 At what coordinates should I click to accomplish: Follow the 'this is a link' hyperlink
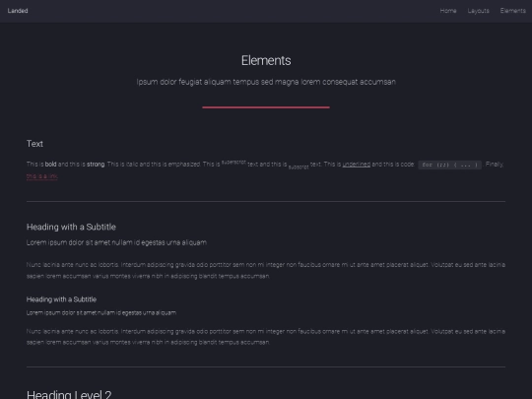point(42,176)
